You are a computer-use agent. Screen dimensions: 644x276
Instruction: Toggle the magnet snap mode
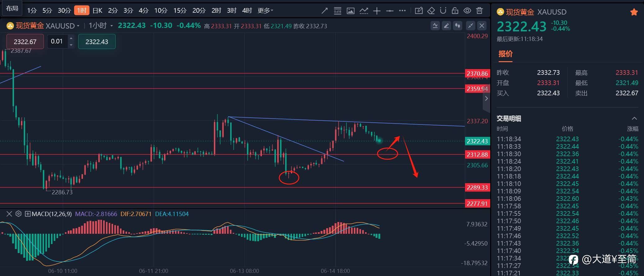tap(443, 11)
